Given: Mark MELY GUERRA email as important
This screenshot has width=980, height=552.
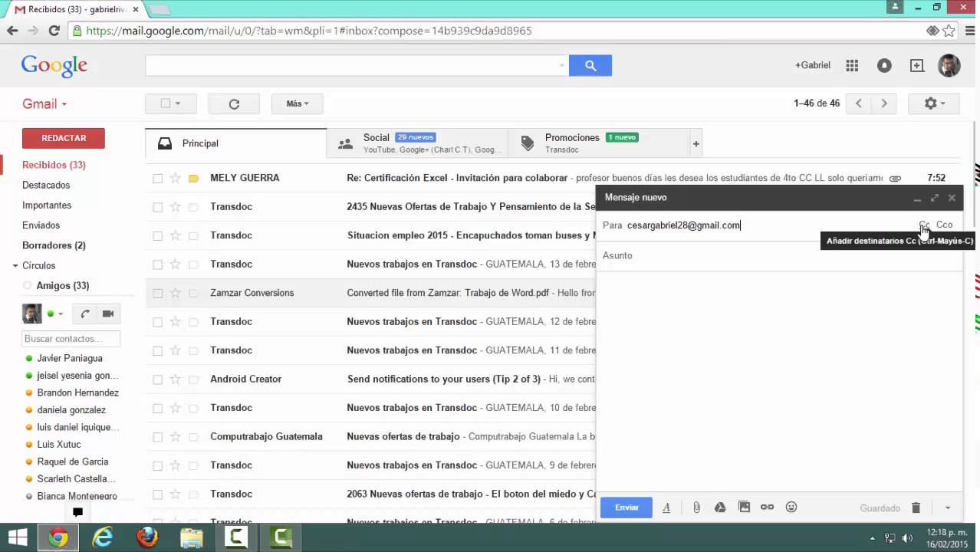Looking at the screenshot, I should coord(193,178).
